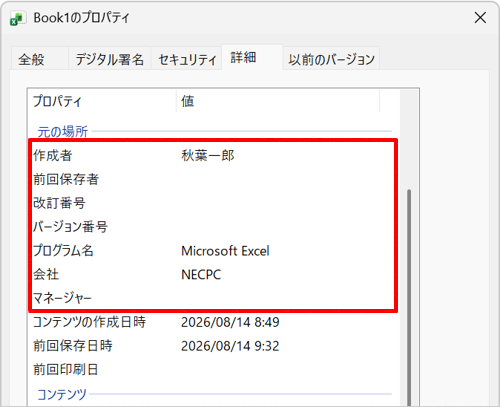Click the コンテンツ group header

(x=62, y=394)
